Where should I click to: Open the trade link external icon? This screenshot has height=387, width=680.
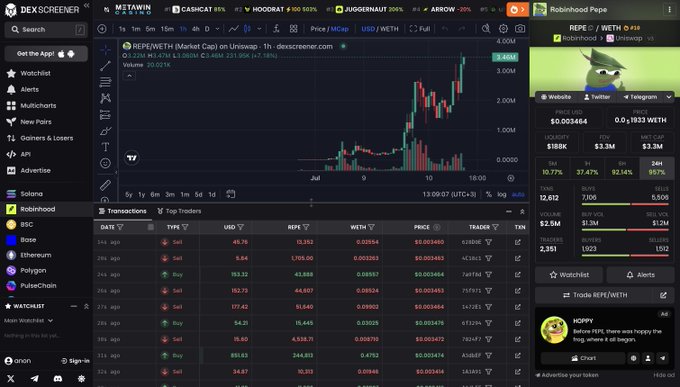point(664,295)
